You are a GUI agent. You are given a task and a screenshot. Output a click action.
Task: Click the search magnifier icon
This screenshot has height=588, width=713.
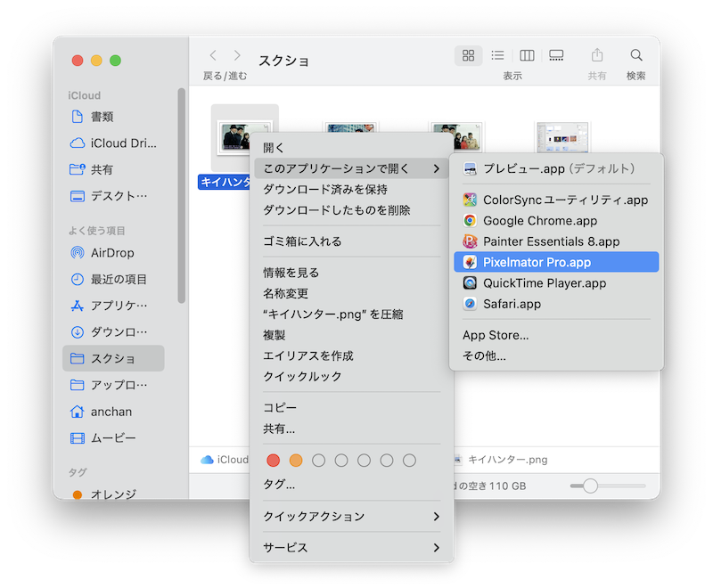[x=636, y=55]
